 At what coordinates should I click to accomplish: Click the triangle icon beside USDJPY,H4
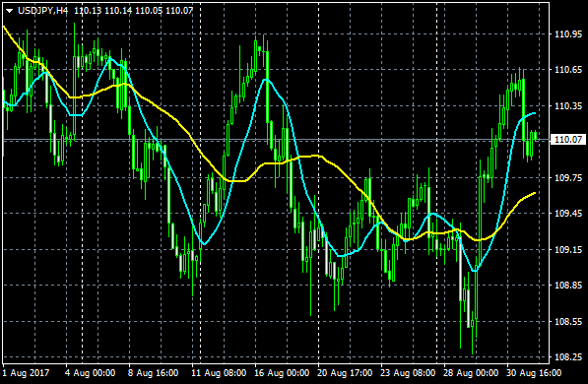click(x=10, y=11)
